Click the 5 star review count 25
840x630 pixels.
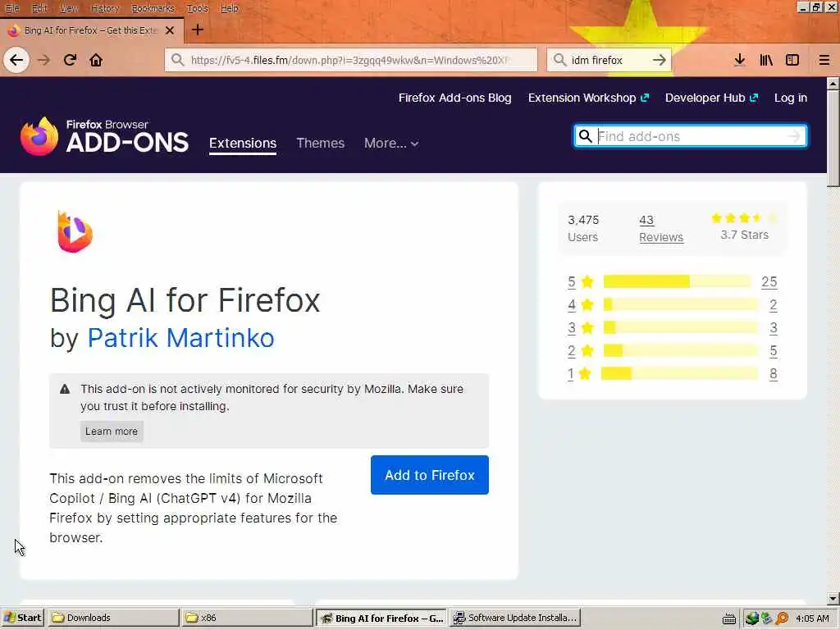click(x=769, y=282)
